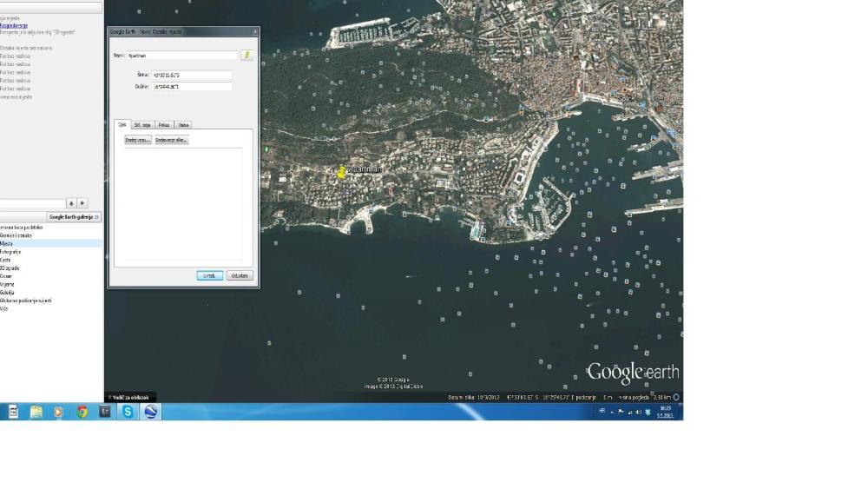Click the Dodaj vezu button
This screenshot has width=868, height=489.
click(x=138, y=140)
